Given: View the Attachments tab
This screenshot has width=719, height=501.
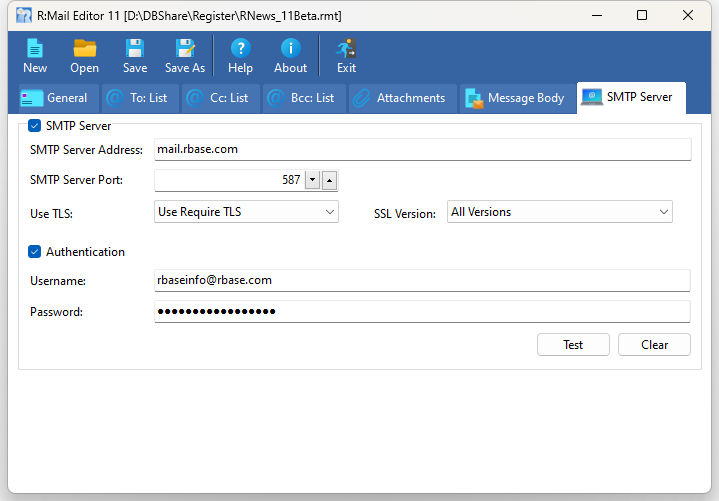Looking at the screenshot, I should (403, 98).
